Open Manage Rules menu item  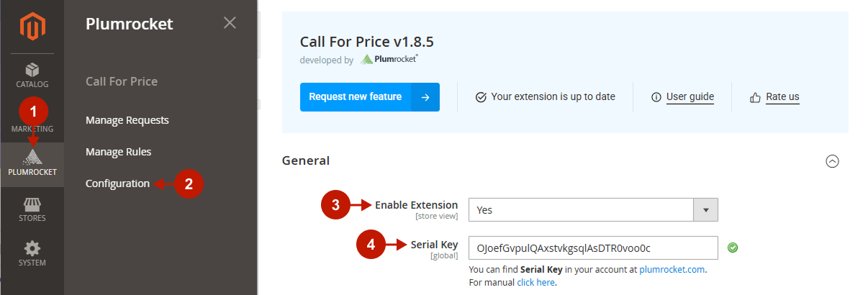point(118,152)
